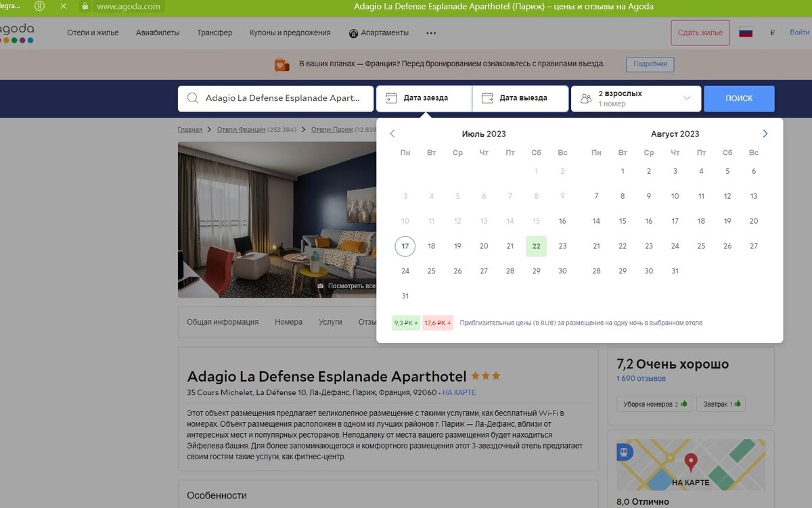
Task: Click the Отели: Париж breadcrumb link
Action: pyautogui.click(x=332, y=129)
